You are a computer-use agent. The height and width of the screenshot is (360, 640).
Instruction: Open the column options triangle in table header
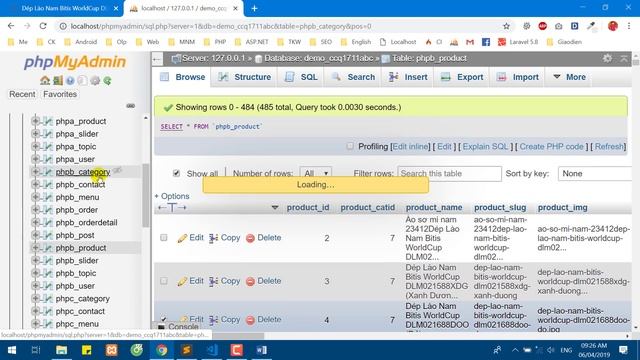275,208
